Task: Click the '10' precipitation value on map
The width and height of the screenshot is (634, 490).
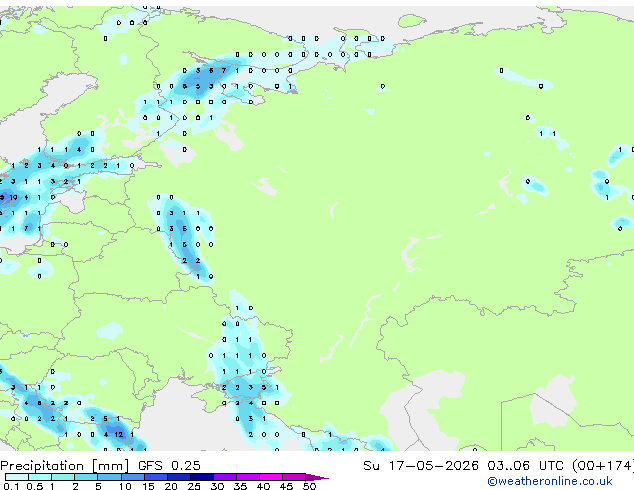Action: [14, 197]
